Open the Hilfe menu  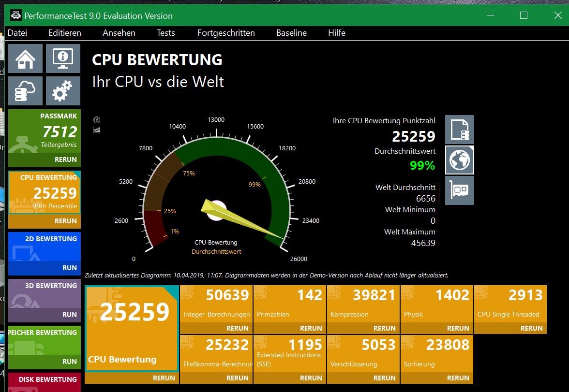337,33
